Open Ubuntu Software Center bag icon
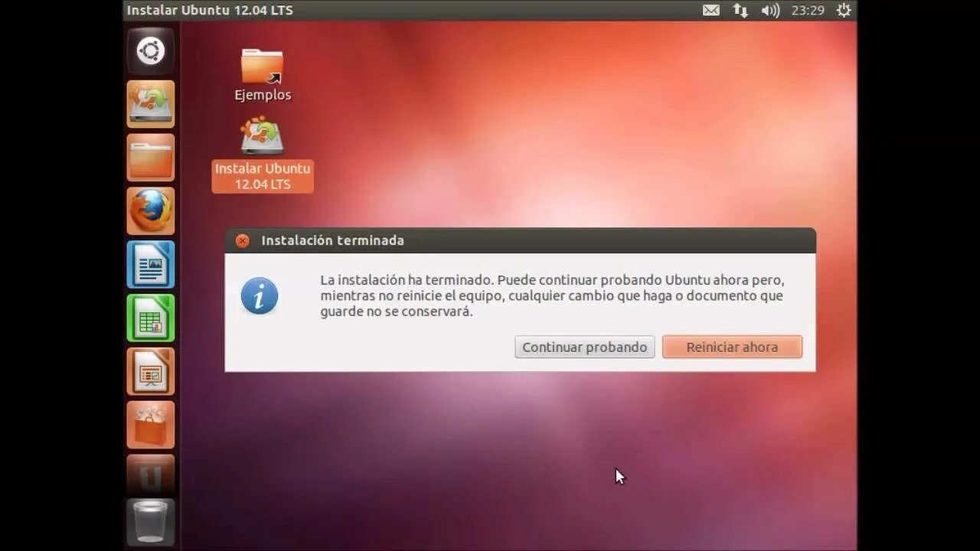980x551 pixels. [151, 425]
